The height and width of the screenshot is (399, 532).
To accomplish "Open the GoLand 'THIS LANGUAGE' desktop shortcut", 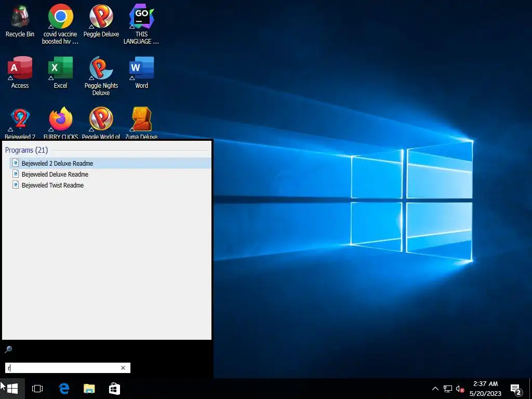I will 141,24.
